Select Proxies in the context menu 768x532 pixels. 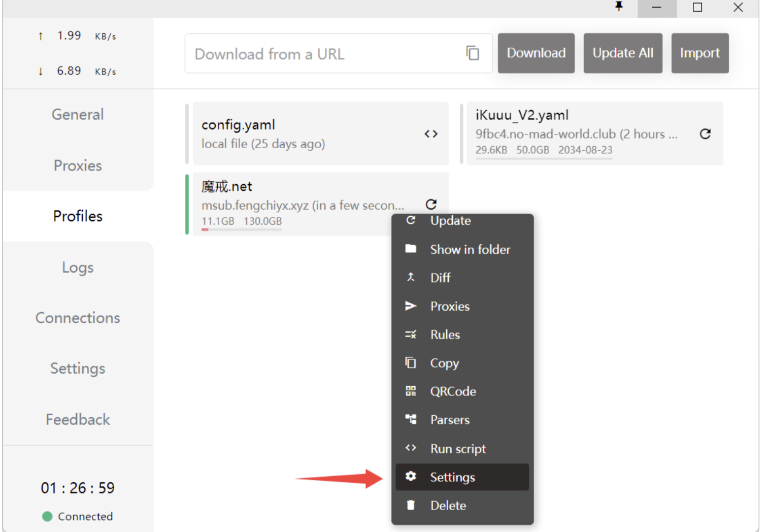462,306
